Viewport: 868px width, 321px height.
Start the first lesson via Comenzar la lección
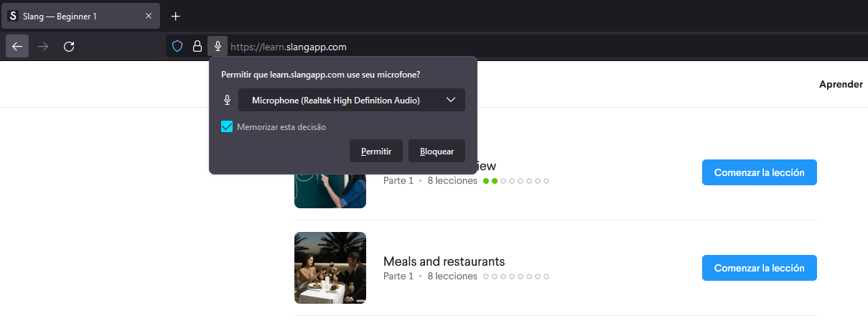coord(760,172)
